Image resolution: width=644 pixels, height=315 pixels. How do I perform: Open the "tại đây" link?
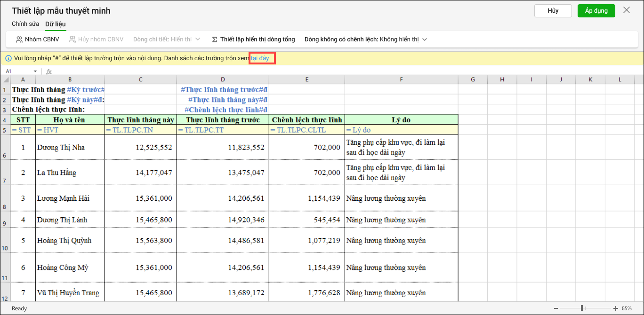tap(260, 58)
